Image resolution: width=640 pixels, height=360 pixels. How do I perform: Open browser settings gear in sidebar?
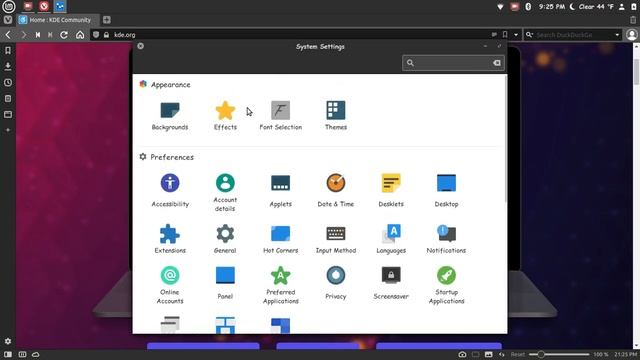[8, 341]
